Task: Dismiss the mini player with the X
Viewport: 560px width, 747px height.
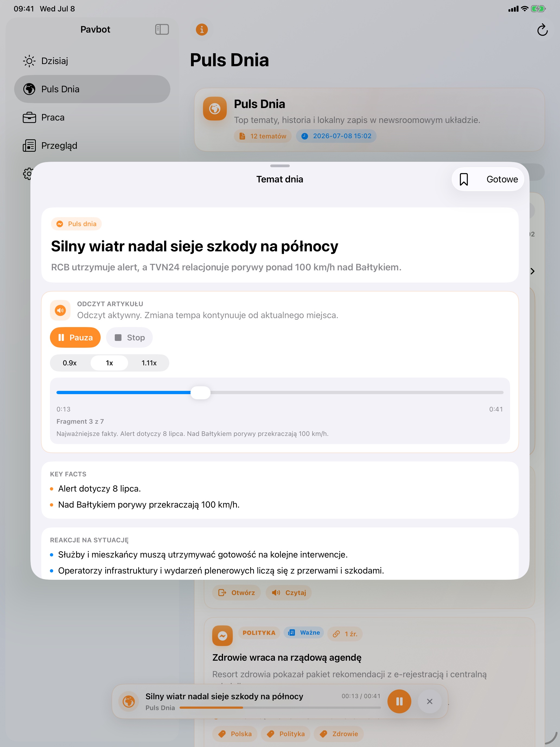Action: 429,701
